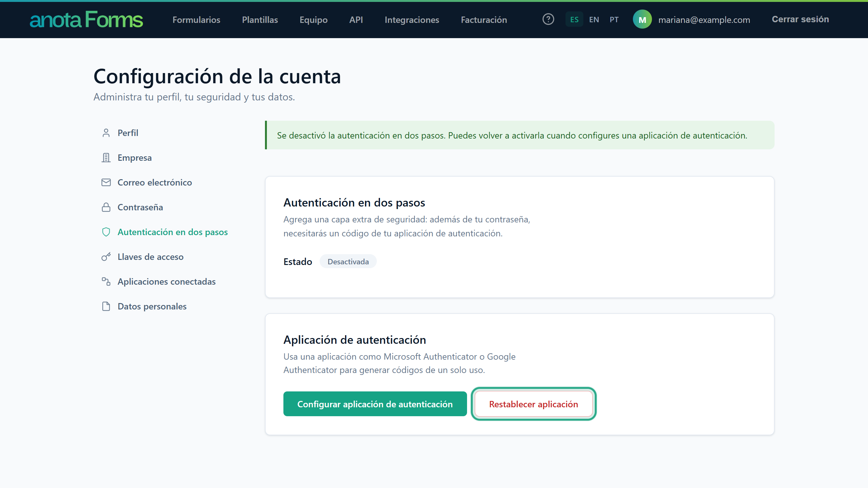Click Cerrar sesión to log out
Viewport: 868px width, 488px height.
pos(800,19)
